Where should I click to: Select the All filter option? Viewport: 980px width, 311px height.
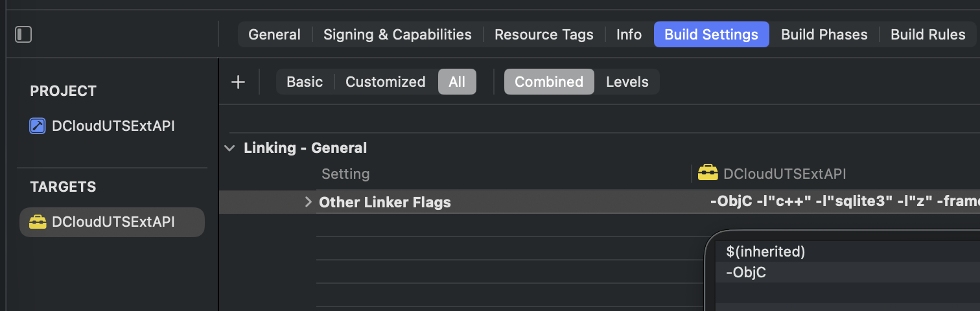tap(457, 82)
